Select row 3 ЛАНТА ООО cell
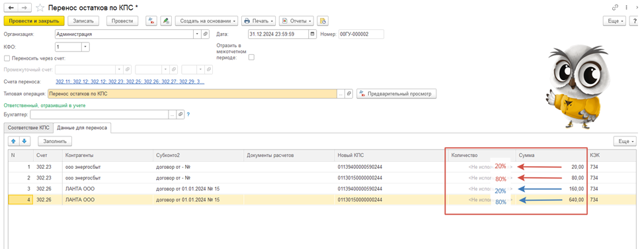 coord(107,189)
